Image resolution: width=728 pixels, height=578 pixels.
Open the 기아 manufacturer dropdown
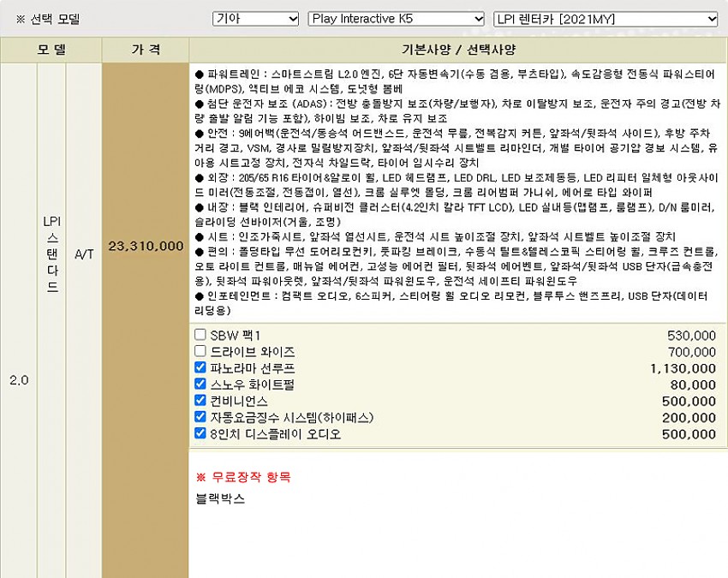pos(255,18)
